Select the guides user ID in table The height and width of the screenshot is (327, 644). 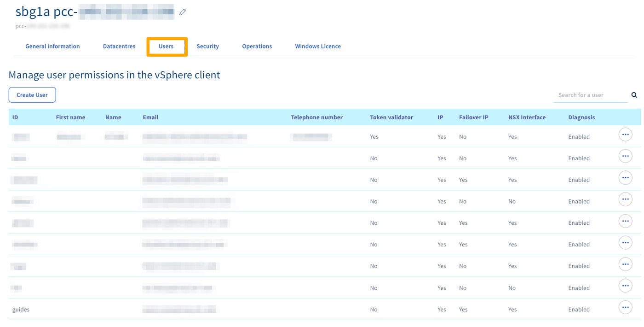pos(21,309)
